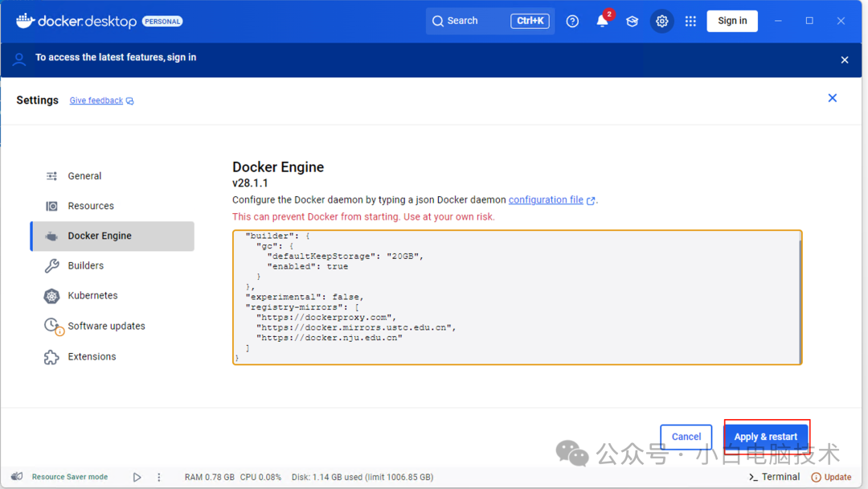Click the Ctrl+K shortcut badge

529,21
